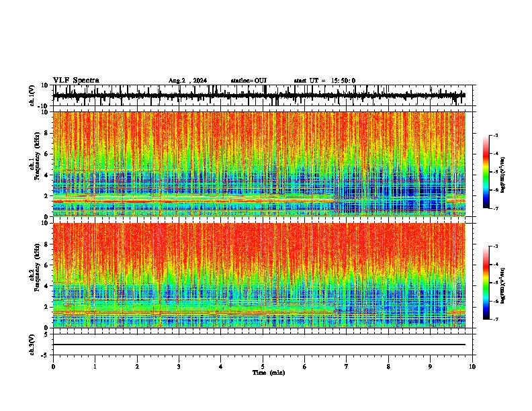
Task: Click the "8" kHz tick of ch.1 spectrogram
Action: click(47, 133)
